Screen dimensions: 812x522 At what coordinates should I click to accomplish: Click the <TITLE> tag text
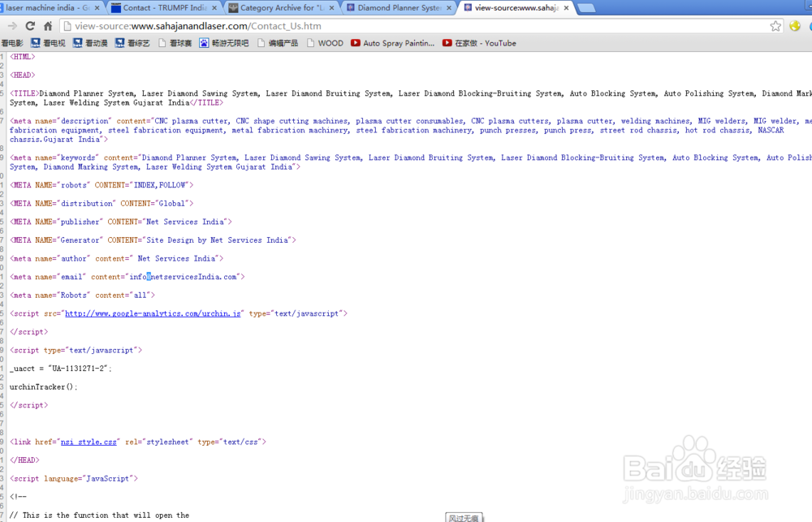(411, 98)
